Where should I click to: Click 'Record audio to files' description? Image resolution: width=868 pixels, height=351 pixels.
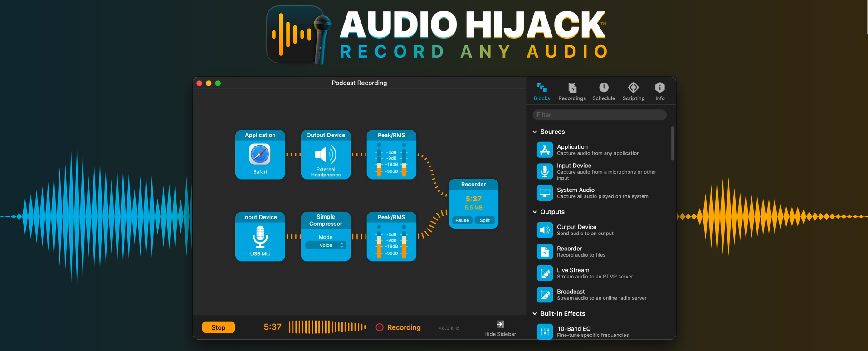pos(581,255)
